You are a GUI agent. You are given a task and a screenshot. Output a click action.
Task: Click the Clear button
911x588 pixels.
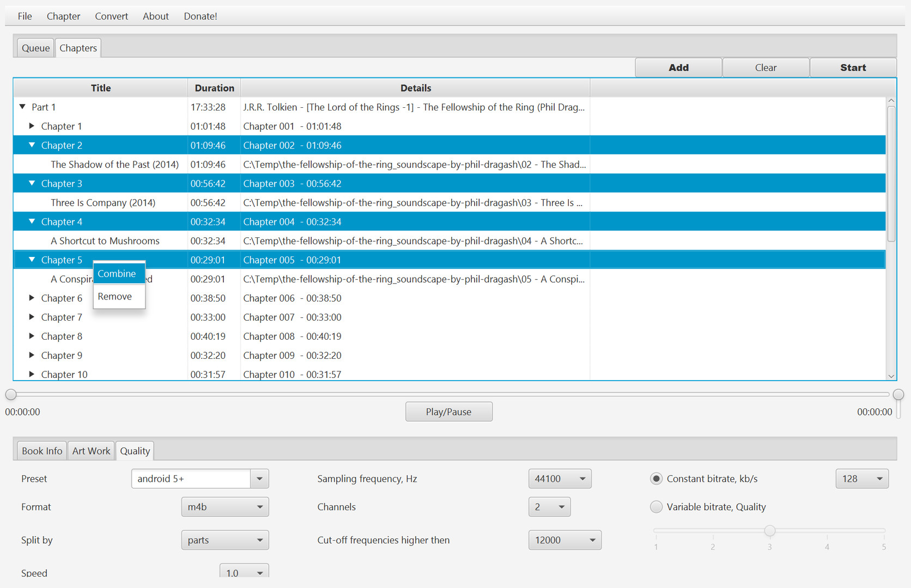click(x=766, y=68)
